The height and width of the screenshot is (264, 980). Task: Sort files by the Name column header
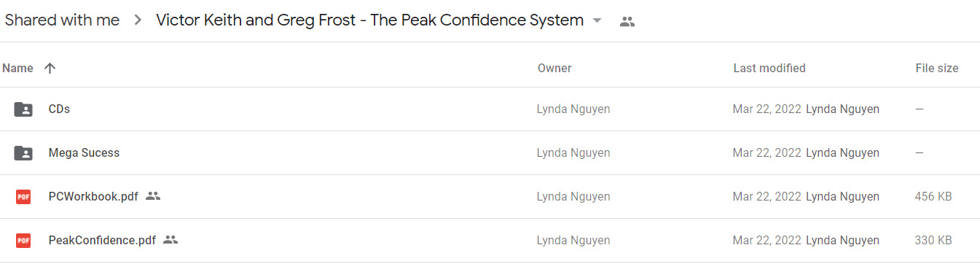[x=18, y=69]
